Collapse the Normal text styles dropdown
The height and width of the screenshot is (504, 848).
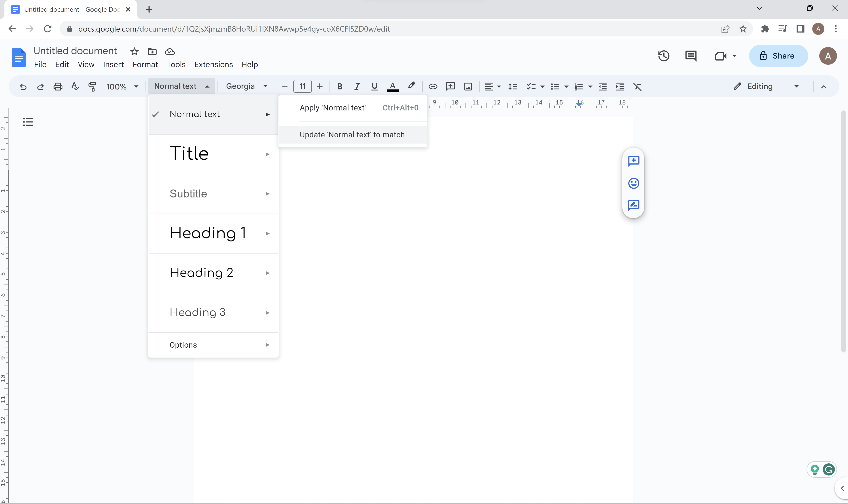pos(182,86)
